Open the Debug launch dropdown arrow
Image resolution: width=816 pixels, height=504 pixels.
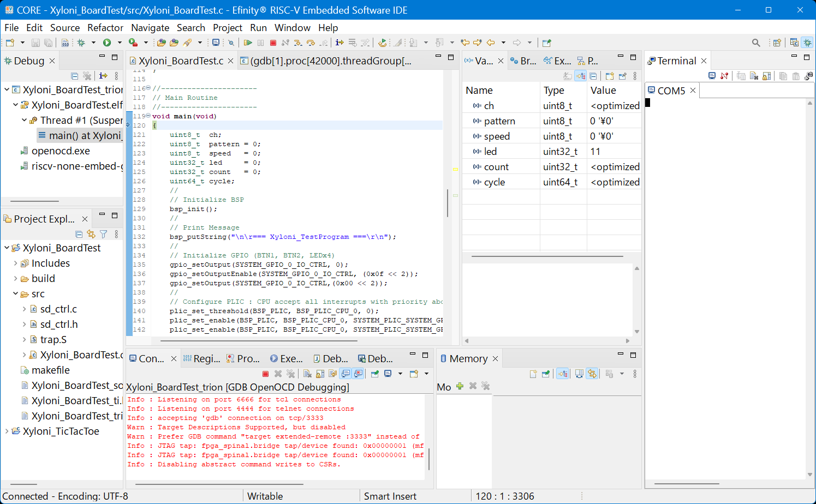(93, 43)
